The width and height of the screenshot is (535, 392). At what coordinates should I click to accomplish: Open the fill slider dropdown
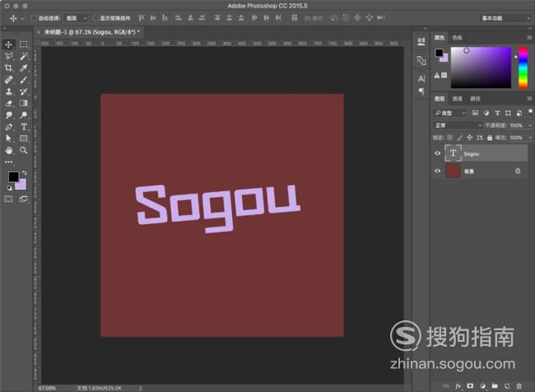pyautogui.click(x=530, y=138)
